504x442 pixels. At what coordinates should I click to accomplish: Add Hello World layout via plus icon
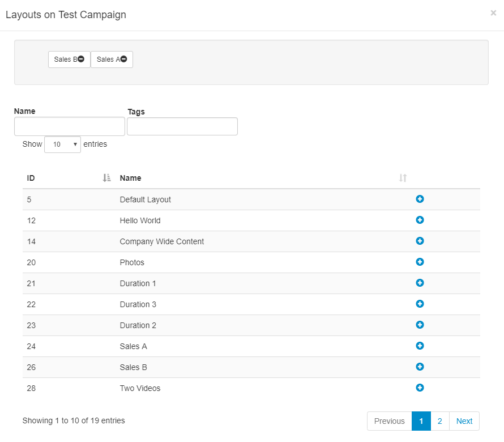(420, 220)
